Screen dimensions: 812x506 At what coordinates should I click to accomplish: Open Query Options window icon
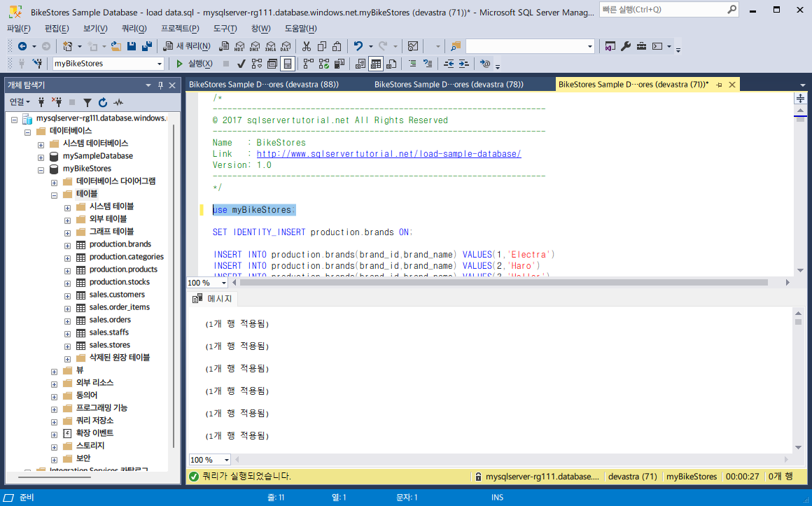(272, 64)
